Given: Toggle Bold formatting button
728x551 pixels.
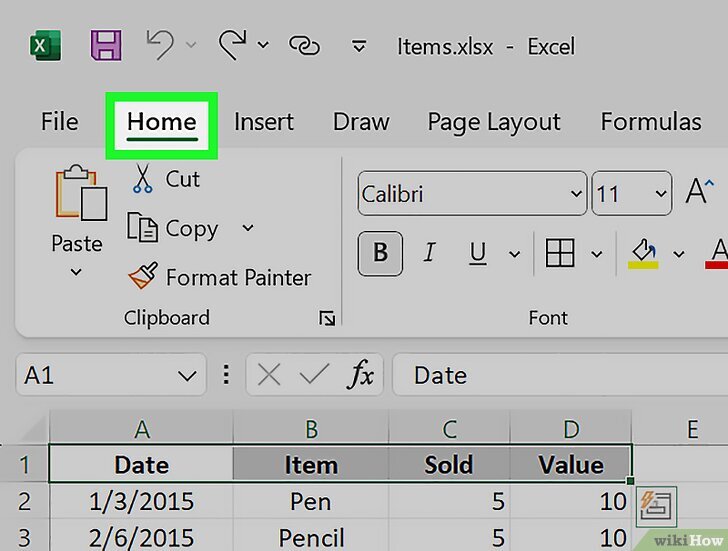Looking at the screenshot, I should 380,253.
